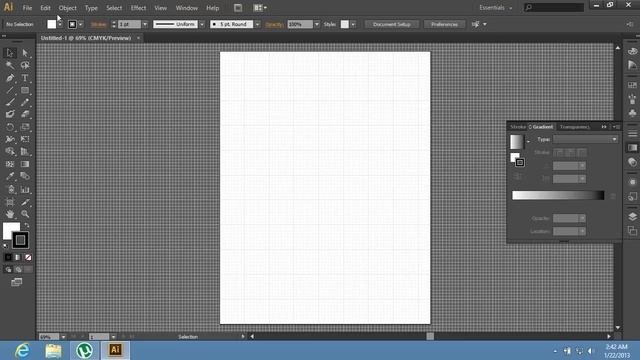
Task: Open the Brushes panel icon in dock
Action: pos(632,99)
